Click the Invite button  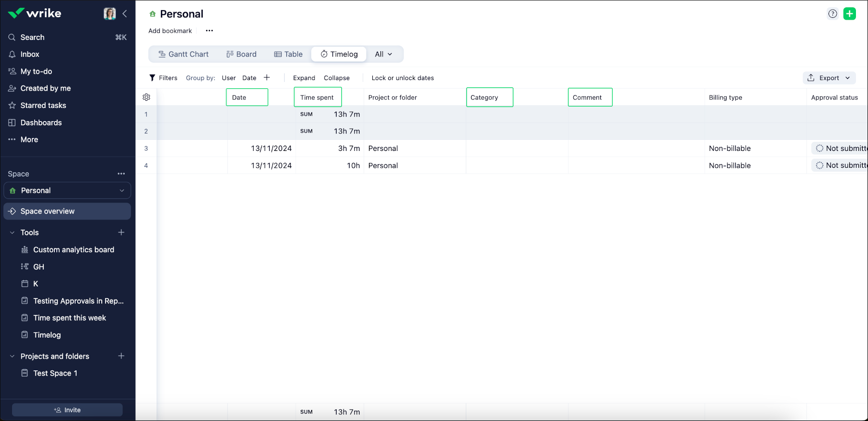[67, 410]
